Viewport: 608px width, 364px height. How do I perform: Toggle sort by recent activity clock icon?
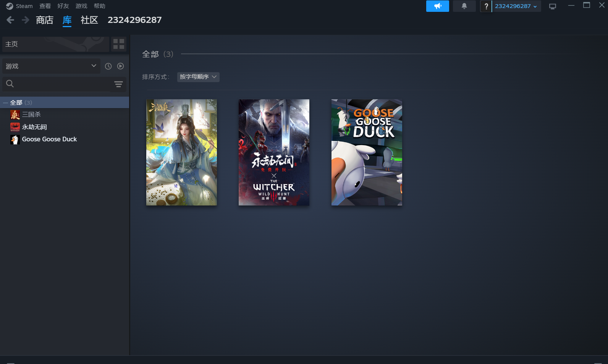[108, 66]
